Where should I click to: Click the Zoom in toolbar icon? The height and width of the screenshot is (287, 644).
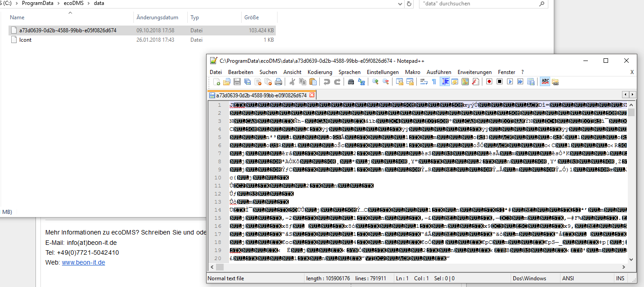(375, 82)
